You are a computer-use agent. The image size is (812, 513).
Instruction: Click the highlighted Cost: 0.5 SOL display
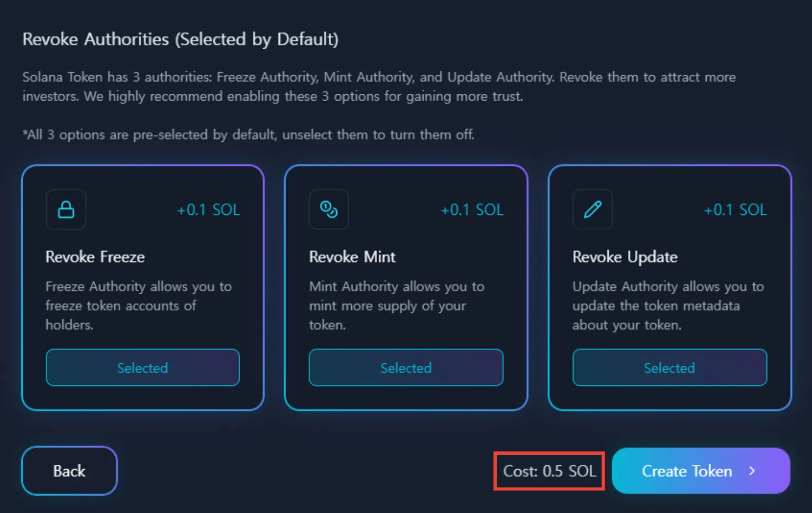point(549,471)
